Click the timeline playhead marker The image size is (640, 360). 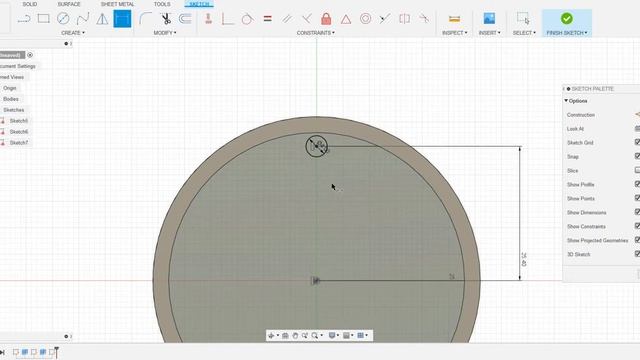point(56,352)
